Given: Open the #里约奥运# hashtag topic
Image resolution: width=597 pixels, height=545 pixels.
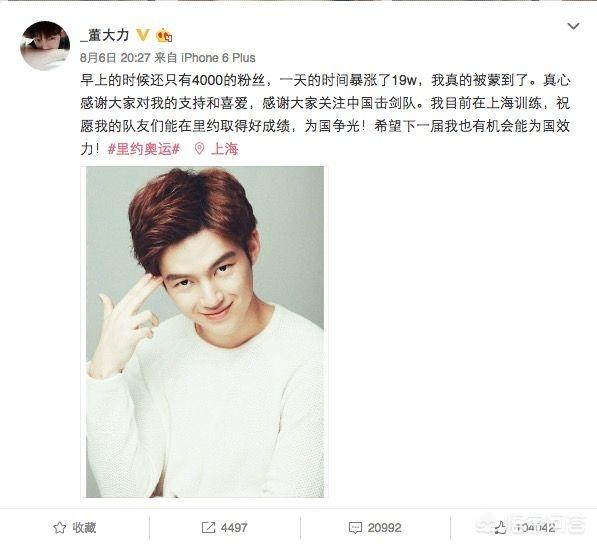Looking at the screenshot, I should (144, 149).
